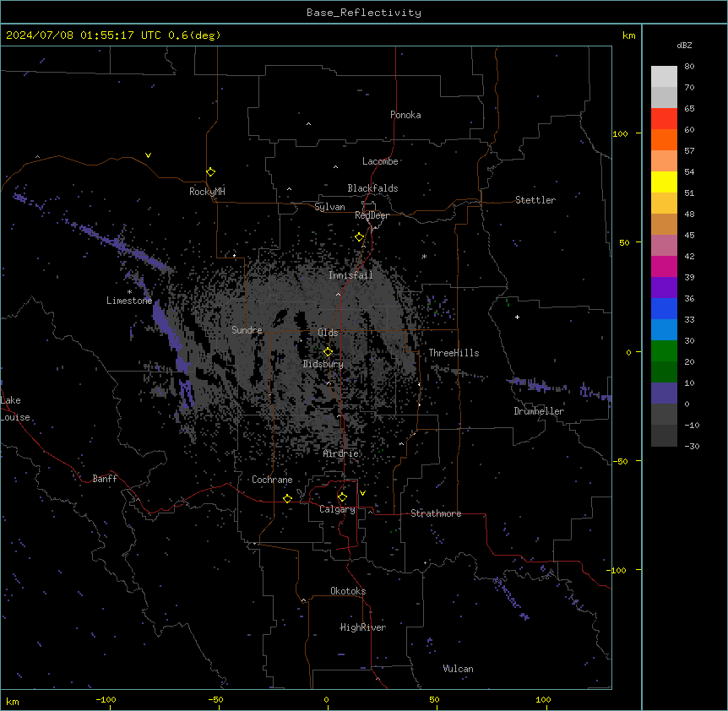Click the 2024/07/08 01:55:17 UTC timestamp
728x711 pixels.
pyautogui.click(x=84, y=35)
